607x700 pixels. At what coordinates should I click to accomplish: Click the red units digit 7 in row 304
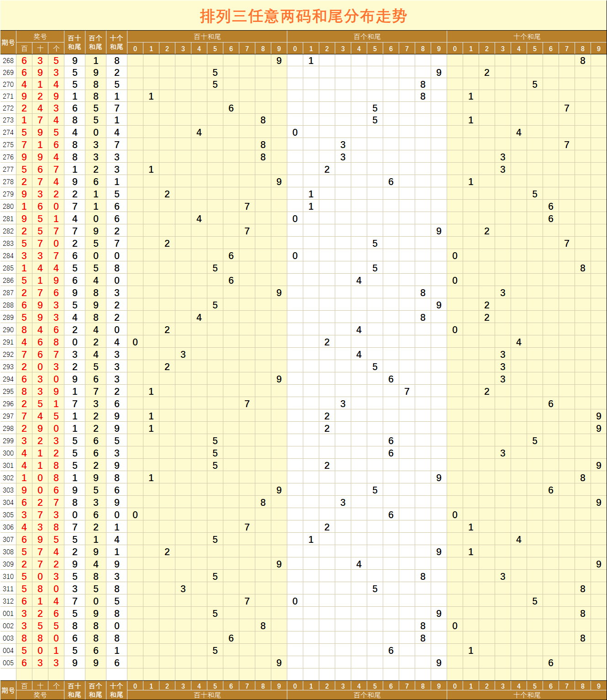[x=56, y=503]
